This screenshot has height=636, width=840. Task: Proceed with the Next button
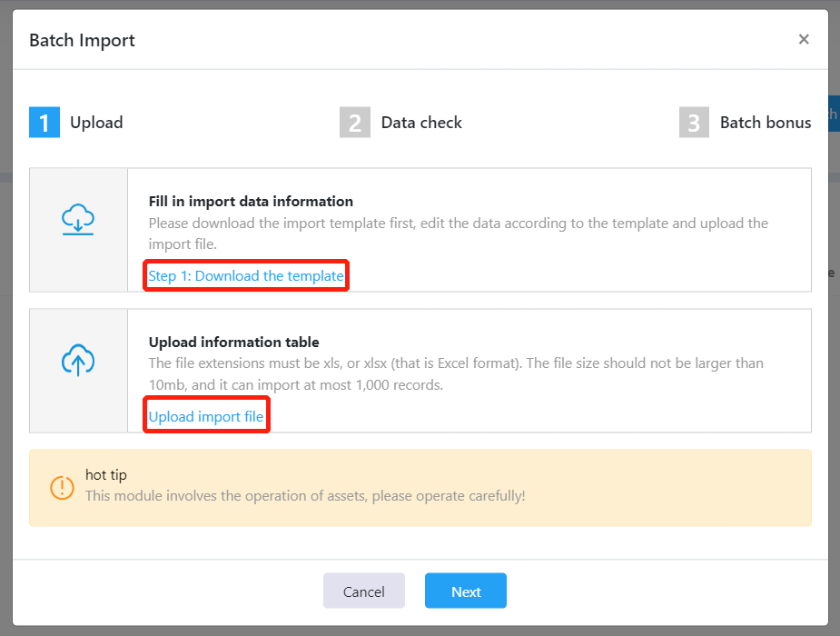(466, 591)
